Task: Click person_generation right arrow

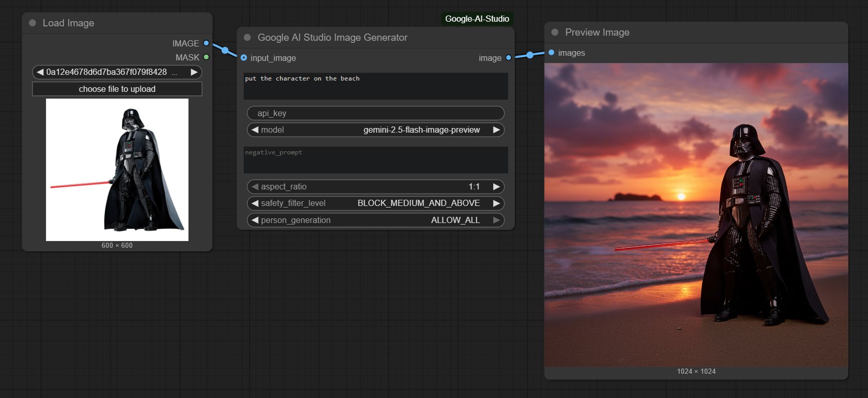Action: (497, 220)
